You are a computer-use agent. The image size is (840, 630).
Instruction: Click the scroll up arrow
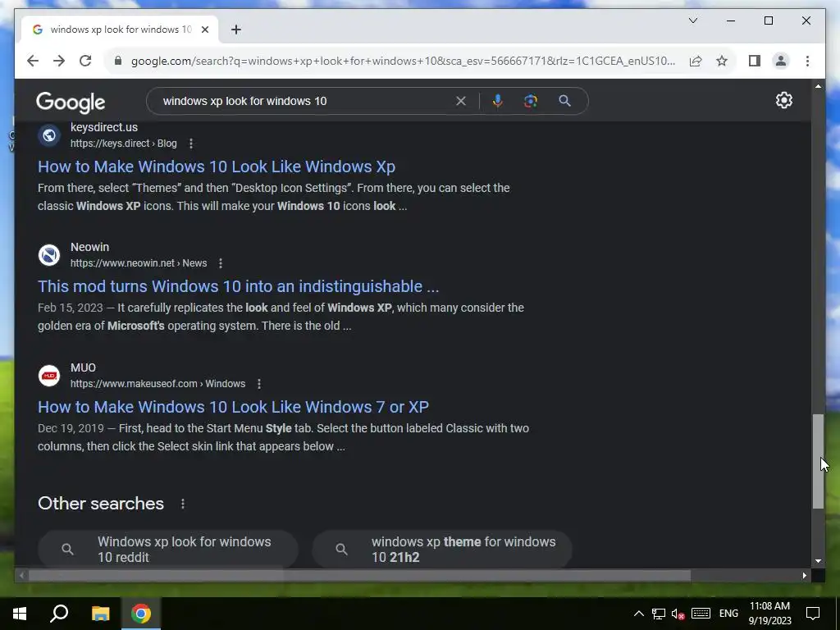pyautogui.click(x=818, y=85)
